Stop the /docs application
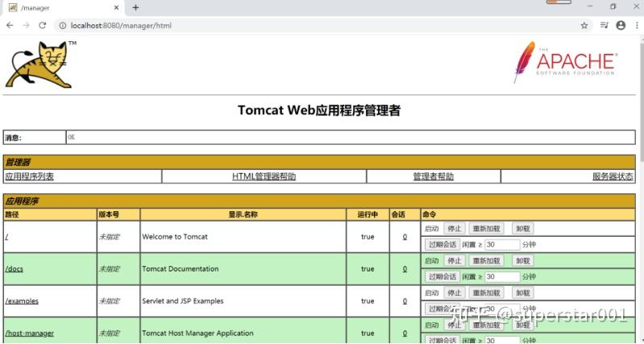Image resolution: width=644 pixels, height=344 pixels. point(455,261)
